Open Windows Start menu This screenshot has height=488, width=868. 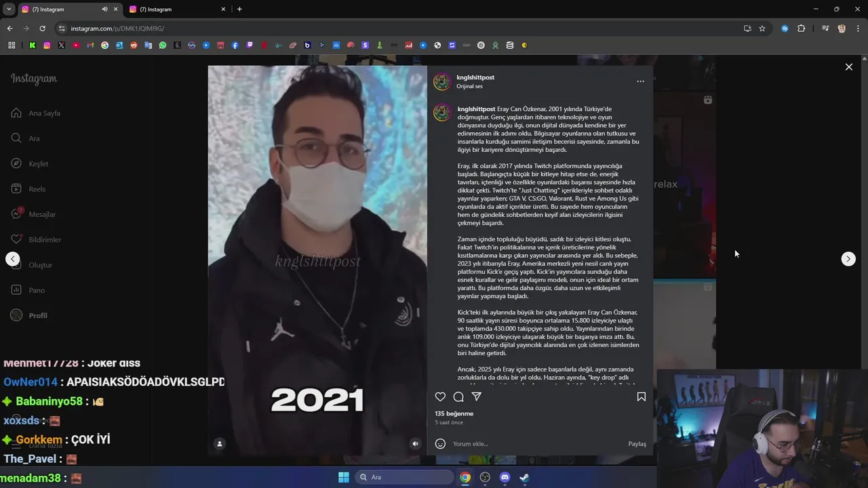coord(343,477)
